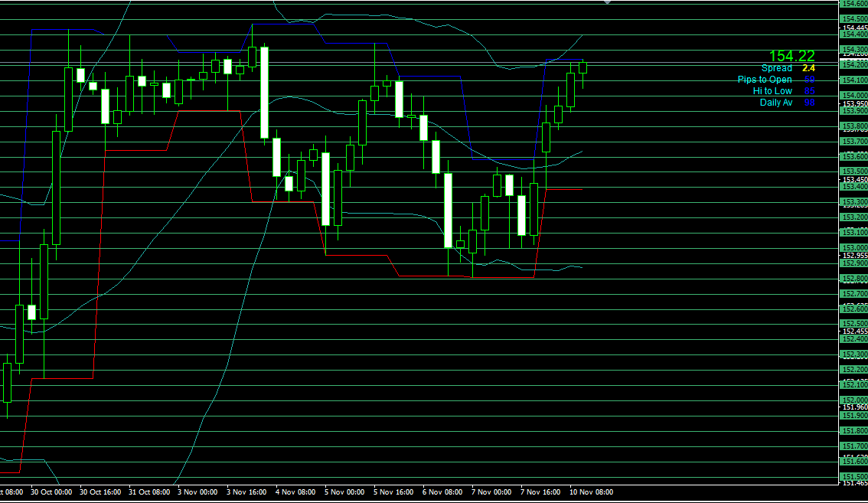The width and height of the screenshot is (868, 503).
Task: Click the Hi to Low label
Action: (x=772, y=91)
